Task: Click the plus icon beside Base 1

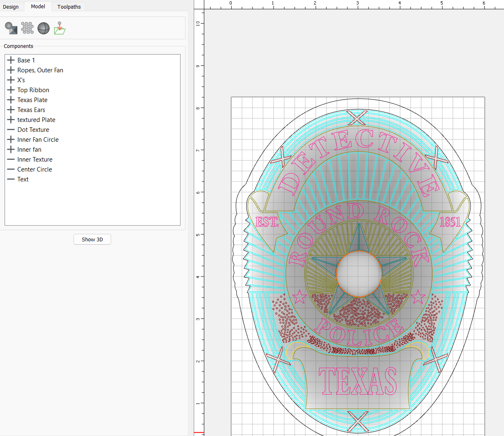Action: (x=11, y=60)
